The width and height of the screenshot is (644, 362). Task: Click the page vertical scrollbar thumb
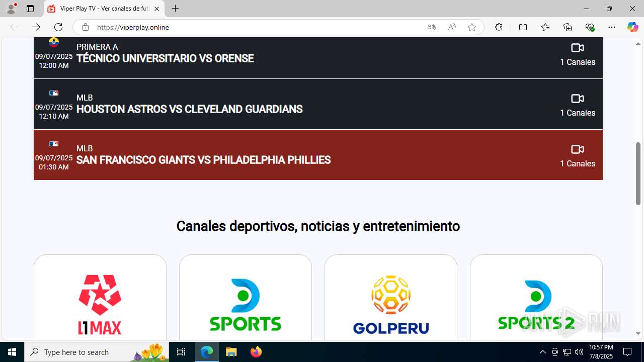point(638,173)
